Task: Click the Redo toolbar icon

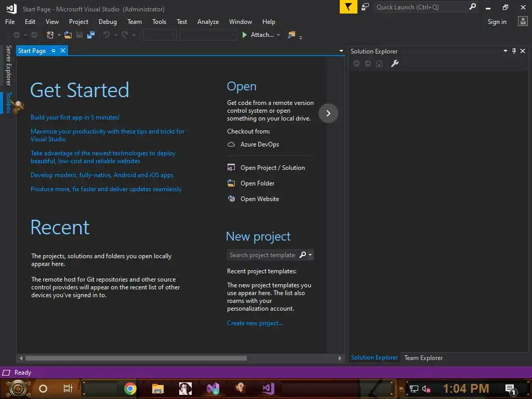Action: pyautogui.click(x=125, y=35)
